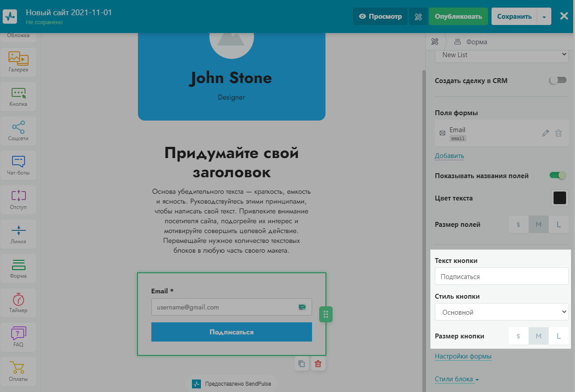Screen dimensions: 575x392
Task: Toggle Show field names switch
Action: [x=558, y=175]
